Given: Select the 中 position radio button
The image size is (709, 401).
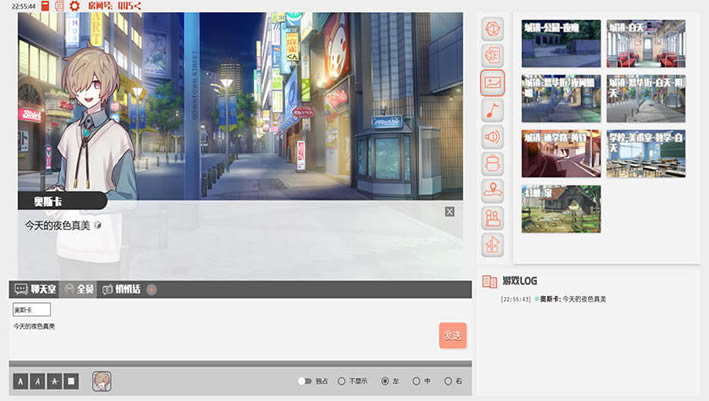Looking at the screenshot, I should 416,381.
